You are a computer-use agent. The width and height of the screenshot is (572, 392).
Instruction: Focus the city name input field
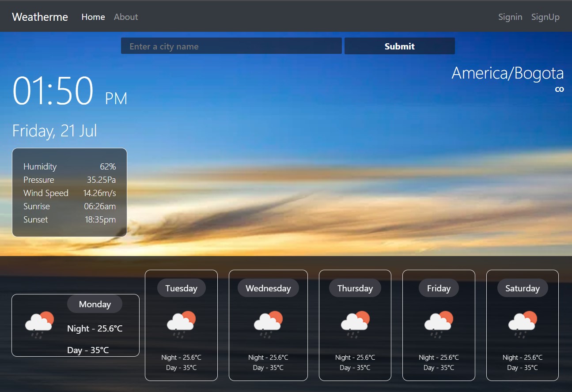click(x=231, y=46)
